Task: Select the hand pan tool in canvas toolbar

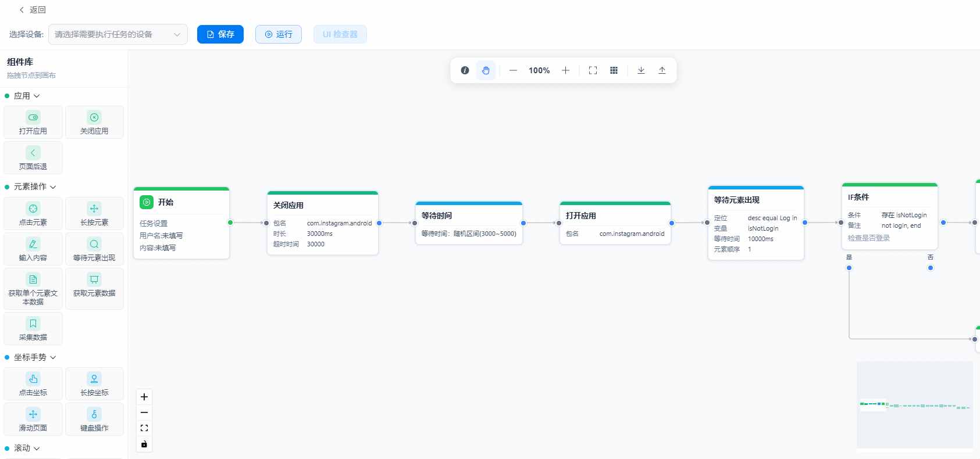Action: [x=486, y=70]
